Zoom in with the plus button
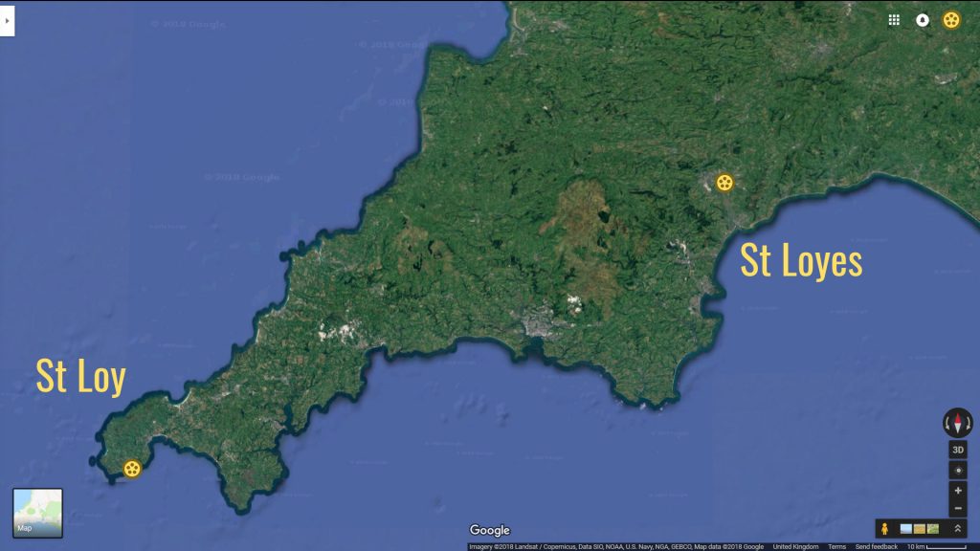Image resolution: width=980 pixels, height=551 pixels. pyautogui.click(x=958, y=491)
